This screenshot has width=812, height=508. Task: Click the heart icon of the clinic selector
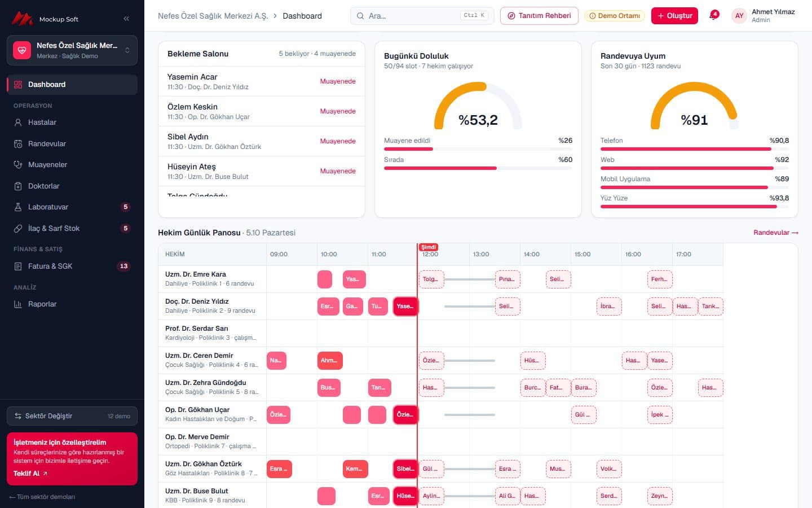click(22, 50)
